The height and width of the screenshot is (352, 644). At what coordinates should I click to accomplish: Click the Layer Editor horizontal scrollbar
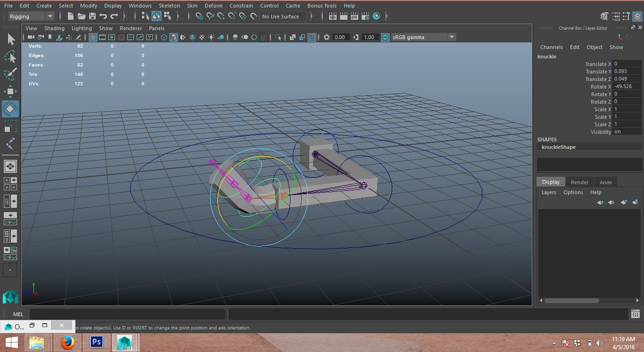tap(571, 300)
